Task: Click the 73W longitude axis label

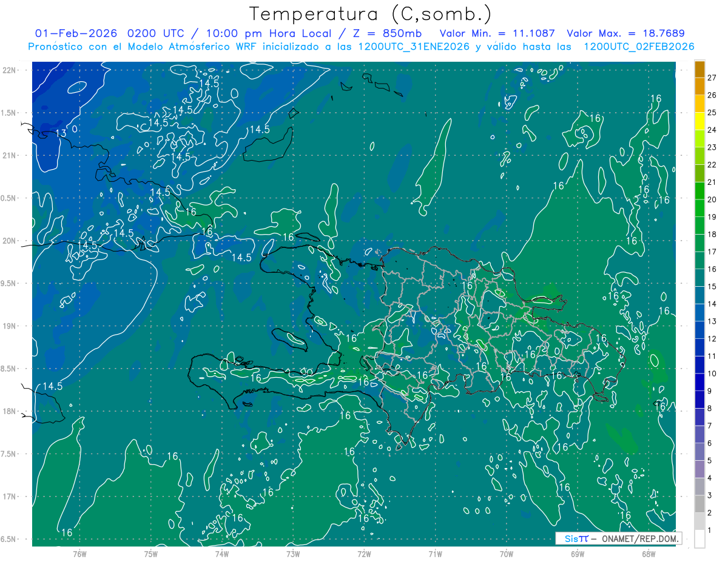Action: click(292, 554)
